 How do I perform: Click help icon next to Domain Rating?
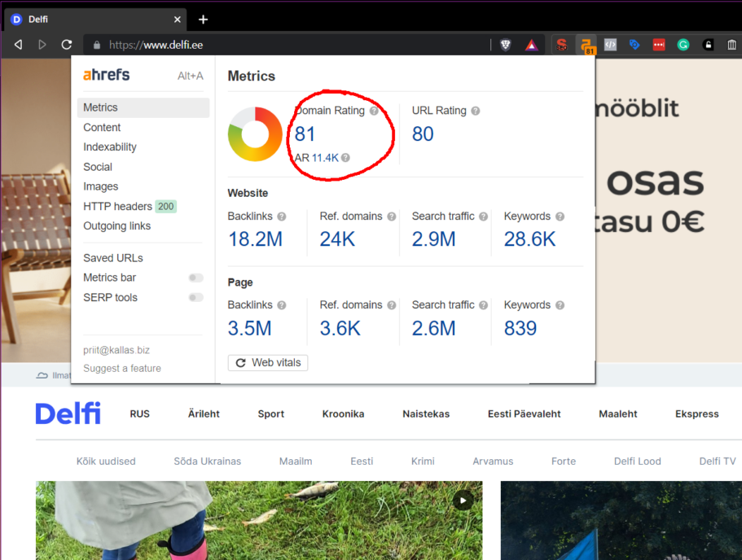(374, 111)
